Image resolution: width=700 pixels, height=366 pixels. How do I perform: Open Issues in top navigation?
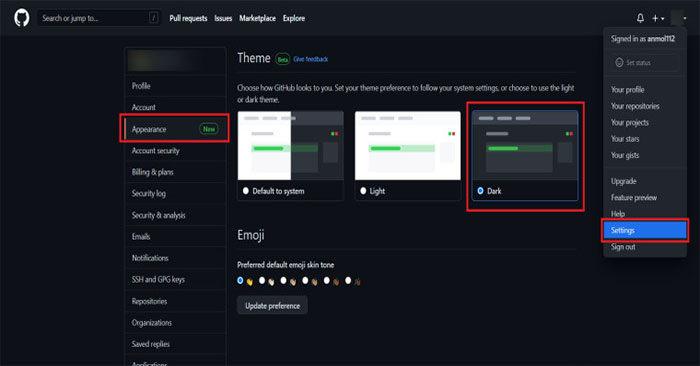tap(223, 18)
